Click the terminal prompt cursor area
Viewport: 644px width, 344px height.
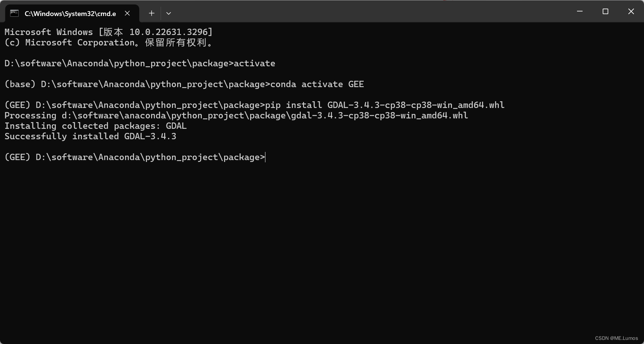(x=265, y=157)
